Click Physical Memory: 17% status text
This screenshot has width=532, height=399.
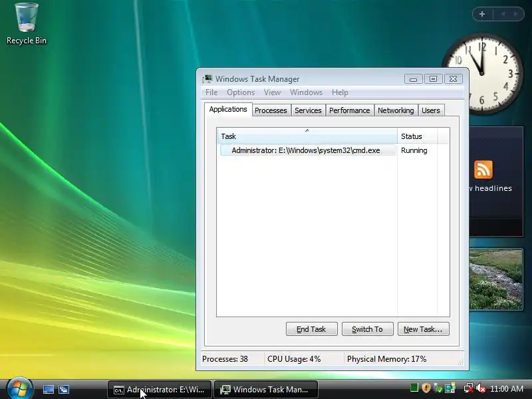[x=386, y=359]
